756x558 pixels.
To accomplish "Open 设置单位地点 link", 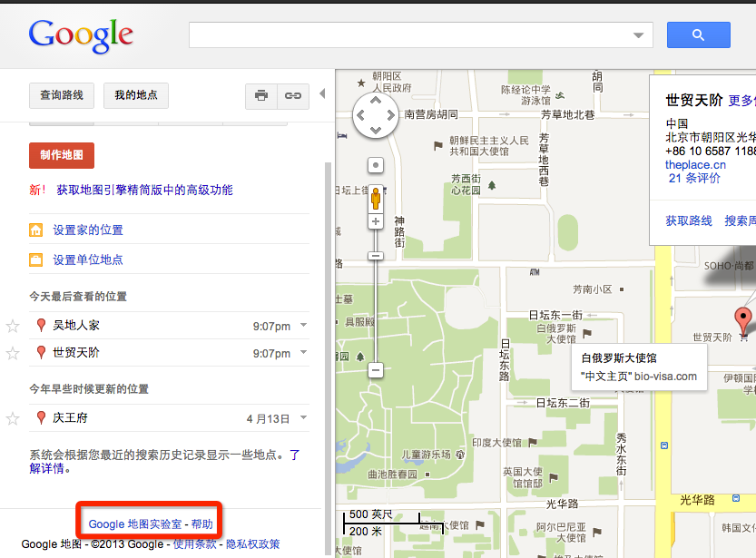I will click(88, 259).
